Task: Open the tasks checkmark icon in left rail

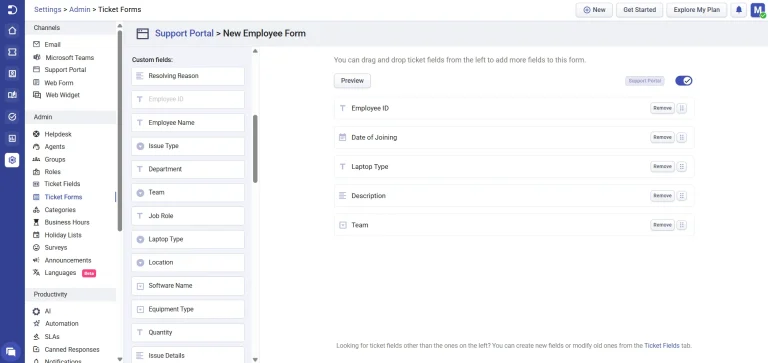Action: point(12,117)
